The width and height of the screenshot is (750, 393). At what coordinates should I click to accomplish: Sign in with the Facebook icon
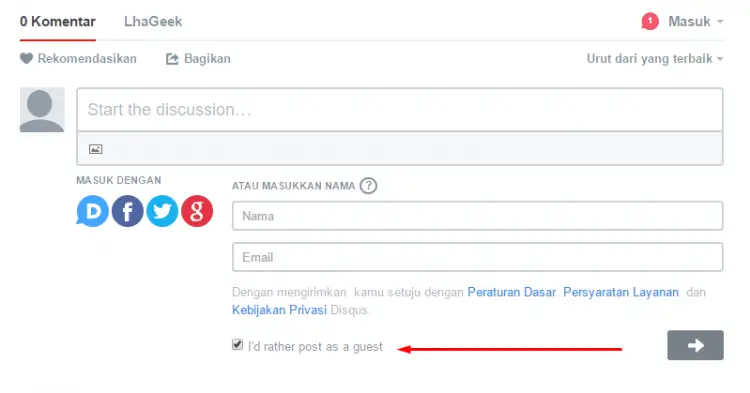point(127,211)
